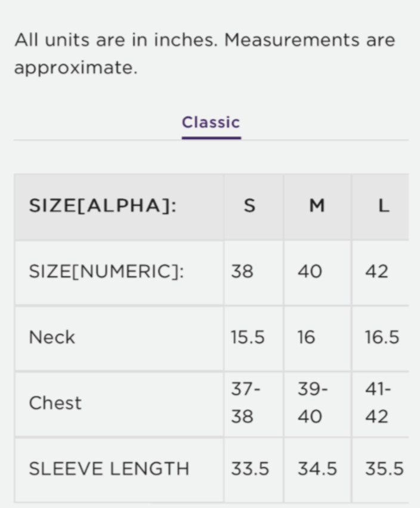
Task: Click the S size column header
Action: tap(250, 206)
